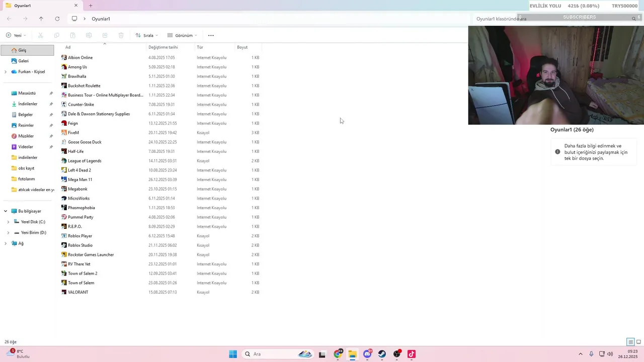Open Discord from the taskbar
Viewport: 644px width, 362px height.
367,354
